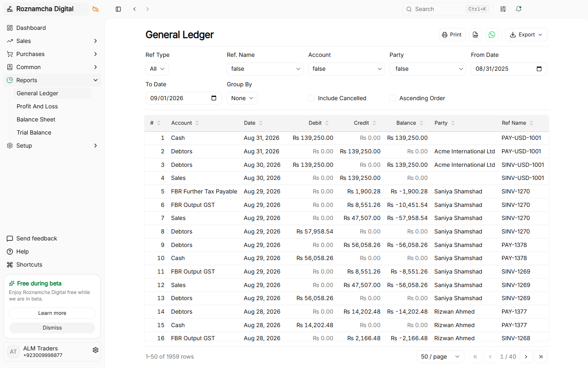Dismiss the free beta notice
This screenshot has height=368, width=588.
click(52, 328)
